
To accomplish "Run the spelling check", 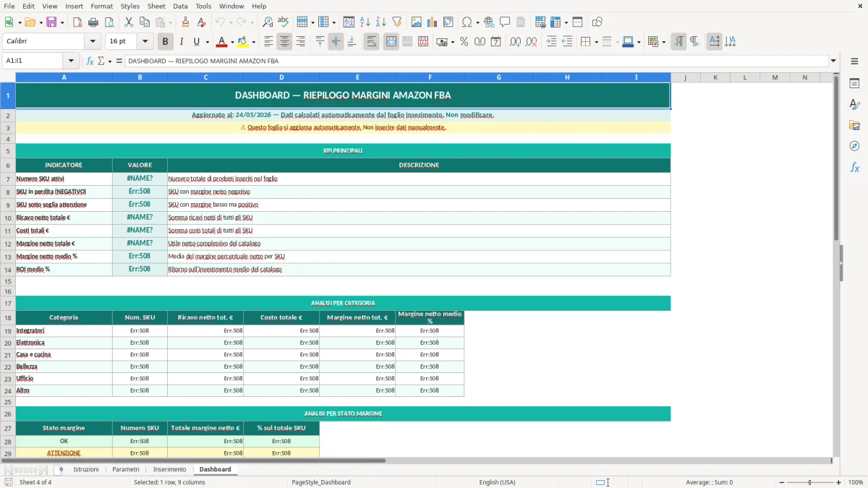I will pos(283,22).
